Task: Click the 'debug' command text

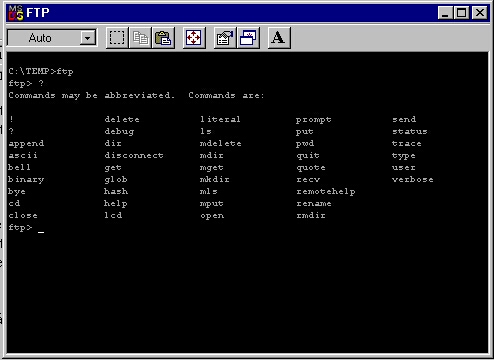Action: tap(119, 132)
